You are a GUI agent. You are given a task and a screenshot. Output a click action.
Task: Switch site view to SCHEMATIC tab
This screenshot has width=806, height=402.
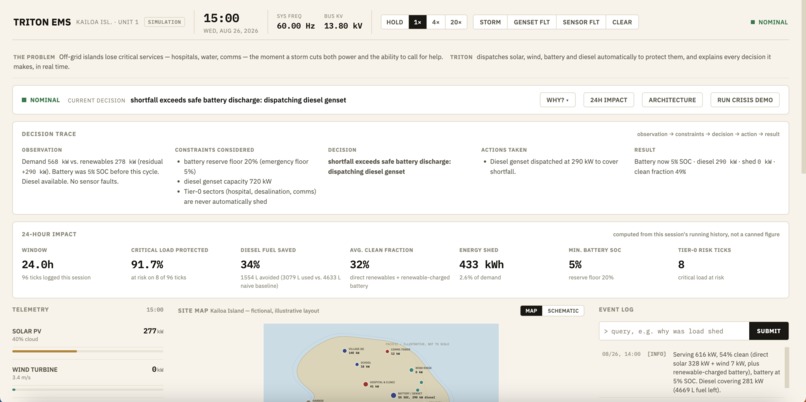pyautogui.click(x=563, y=310)
